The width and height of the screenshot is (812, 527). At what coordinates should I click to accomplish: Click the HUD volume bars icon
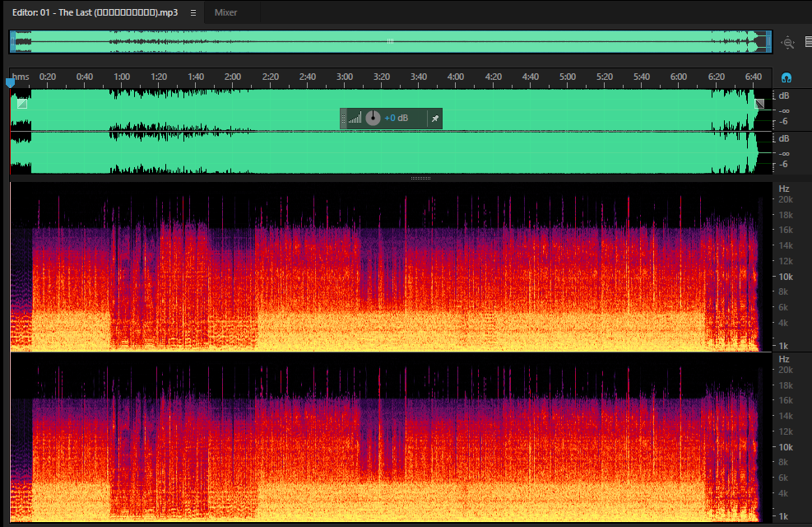coord(355,118)
